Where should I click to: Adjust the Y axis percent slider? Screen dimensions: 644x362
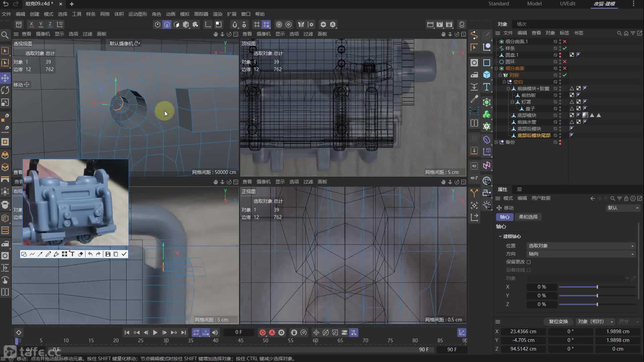pyautogui.click(x=597, y=296)
